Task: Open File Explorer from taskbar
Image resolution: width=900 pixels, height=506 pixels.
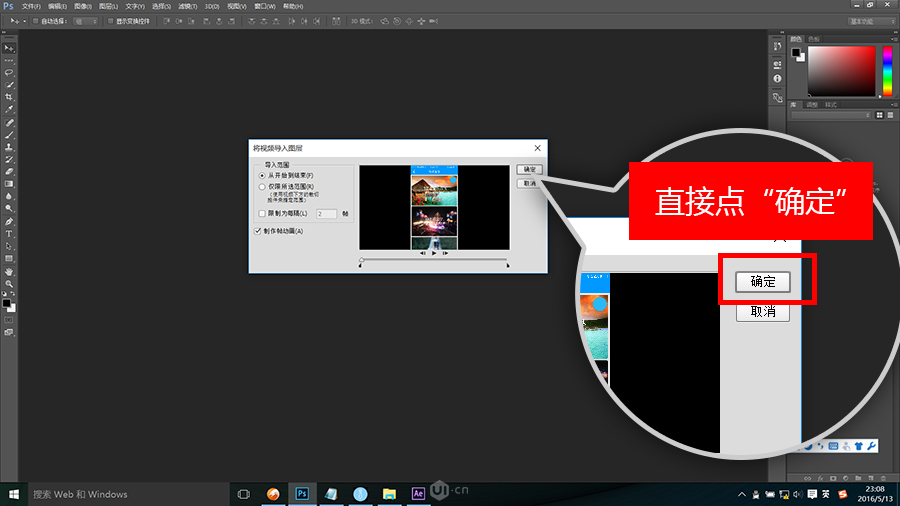Action: [x=389, y=494]
